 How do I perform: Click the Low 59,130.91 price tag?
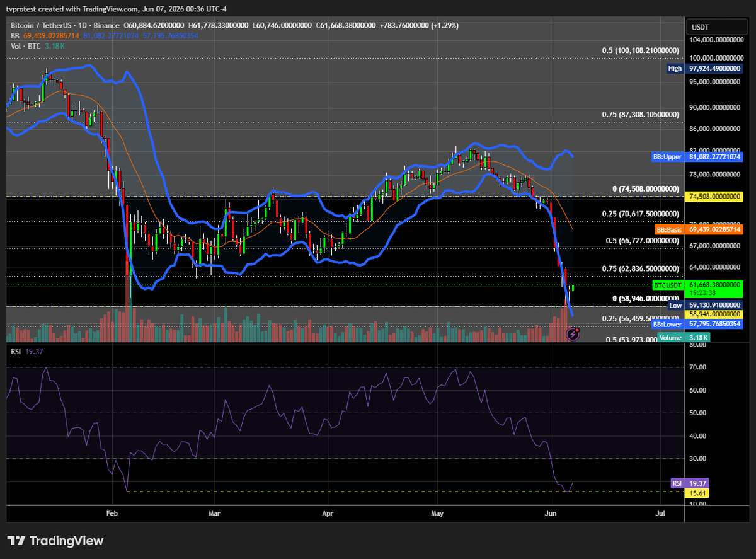[705, 305]
